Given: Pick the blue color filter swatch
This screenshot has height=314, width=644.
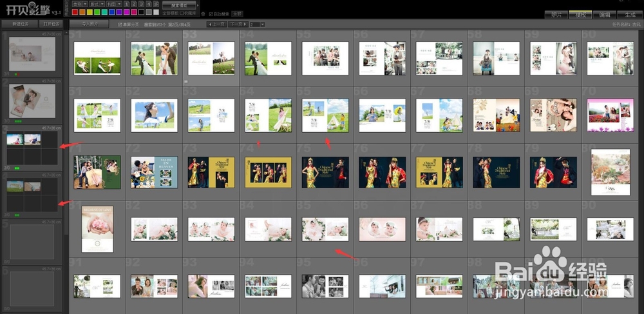Looking at the screenshot, I should [111, 12].
